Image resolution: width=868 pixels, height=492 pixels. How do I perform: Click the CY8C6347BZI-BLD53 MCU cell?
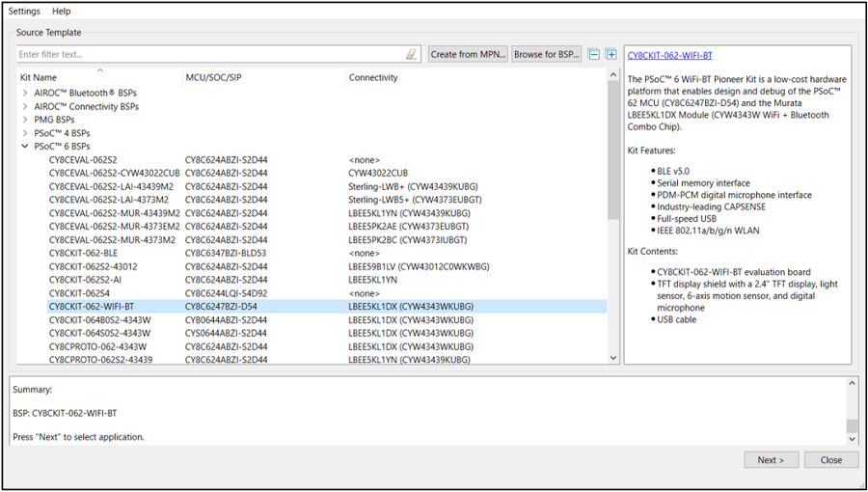(226, 253)
